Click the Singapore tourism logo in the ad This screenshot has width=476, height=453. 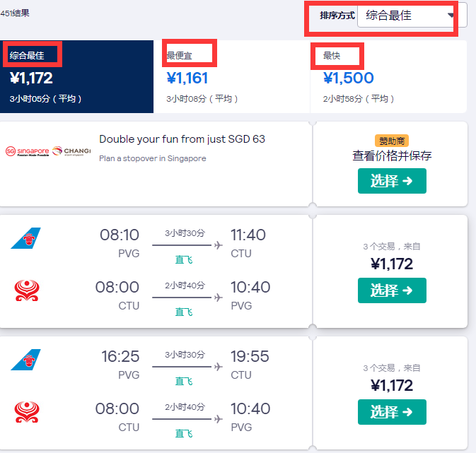(28, 151)
